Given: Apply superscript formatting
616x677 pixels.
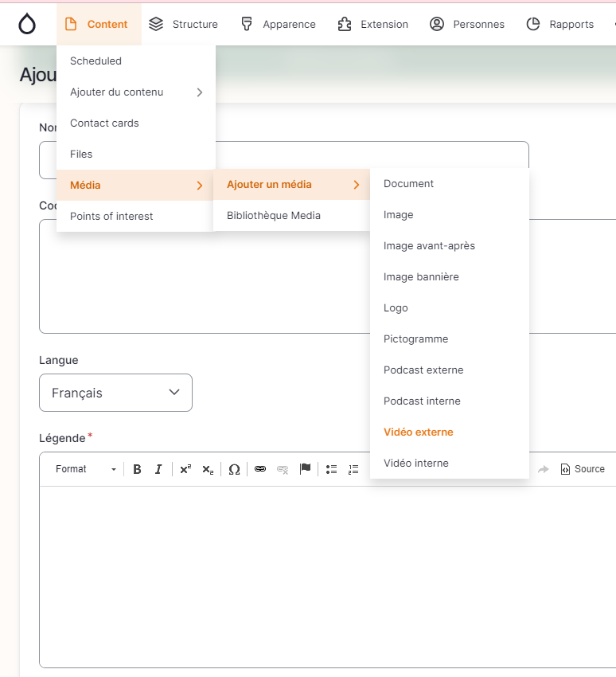Looking at the screenshot, I should point(185,469).
